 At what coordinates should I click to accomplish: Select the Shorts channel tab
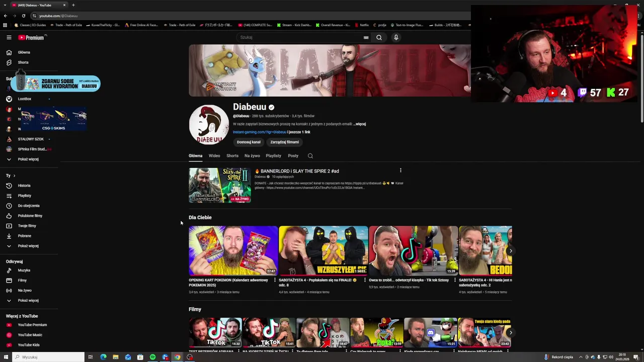click(232, 156)
